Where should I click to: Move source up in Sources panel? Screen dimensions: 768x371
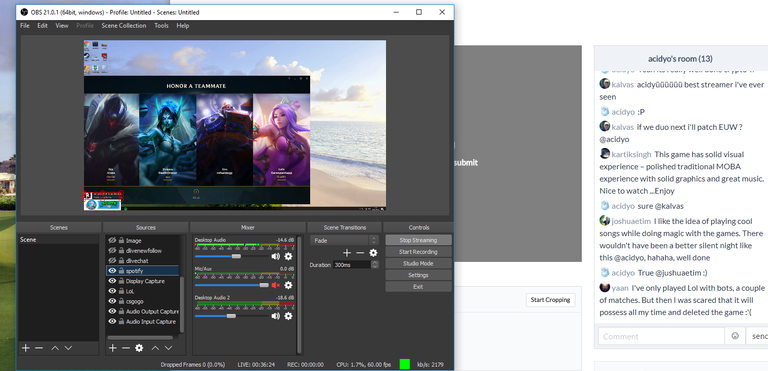tap(155, 348)
